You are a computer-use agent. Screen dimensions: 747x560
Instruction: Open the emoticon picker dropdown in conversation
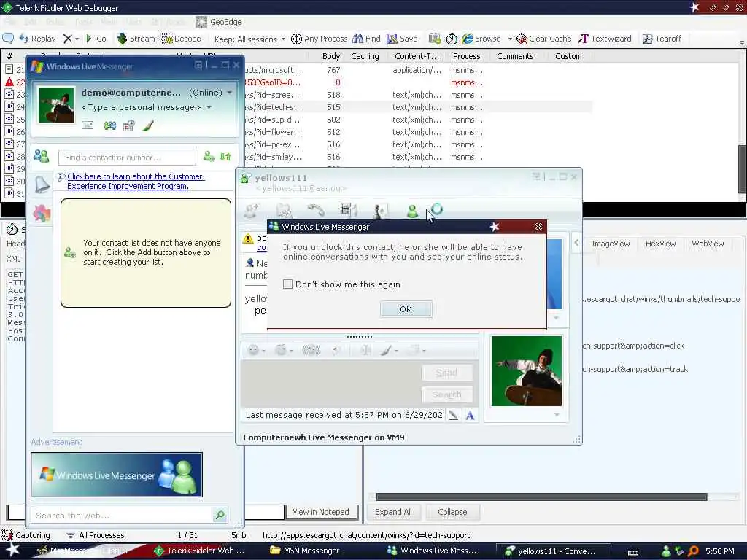pyautogui.click(x=258, y=351)
